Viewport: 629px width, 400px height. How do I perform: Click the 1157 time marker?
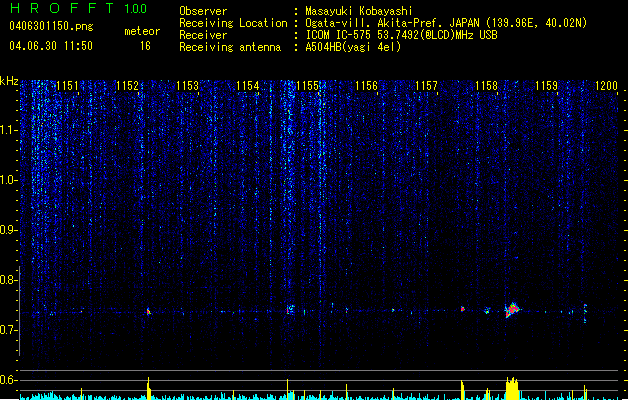pyautogui.click(x=426, y=86)
